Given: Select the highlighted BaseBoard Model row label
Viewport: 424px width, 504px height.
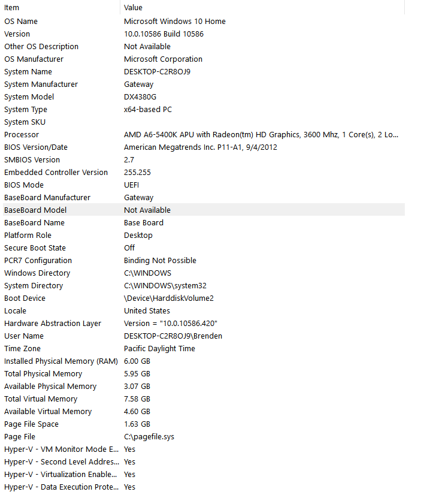Looking at the screenshot, I should click(x=35, y=210).
